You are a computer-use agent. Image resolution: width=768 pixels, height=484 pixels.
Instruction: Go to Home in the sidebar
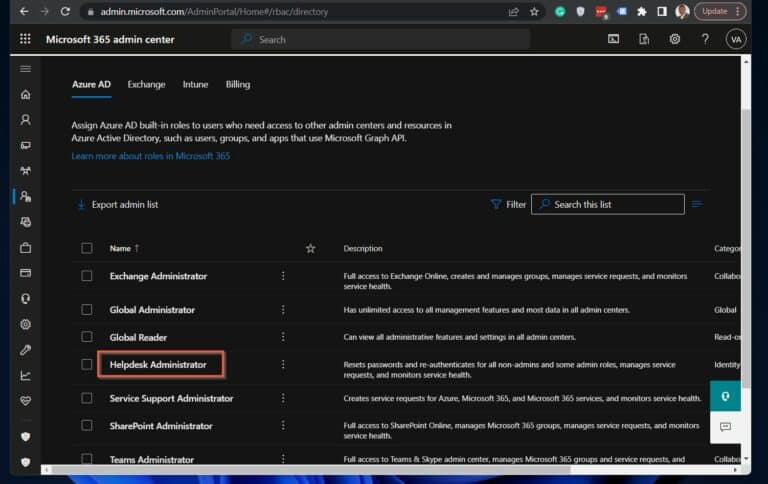pos(25,95)
